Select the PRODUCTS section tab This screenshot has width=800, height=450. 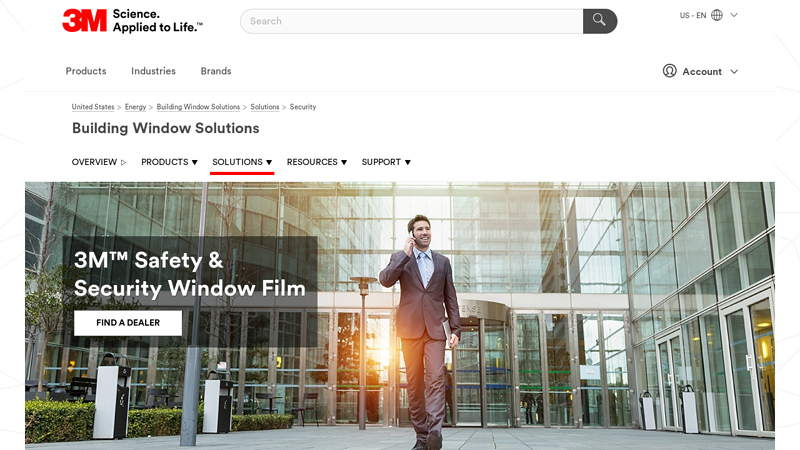pos(164,162)
